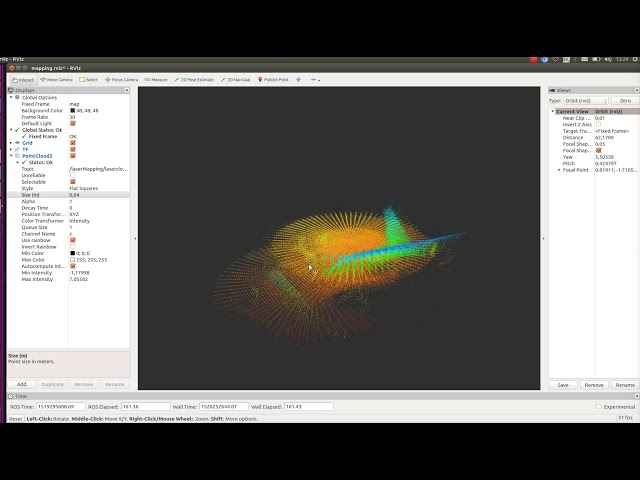The image size is (640, 480).
Task: Expand the Focal Point property
Action: 559,170
